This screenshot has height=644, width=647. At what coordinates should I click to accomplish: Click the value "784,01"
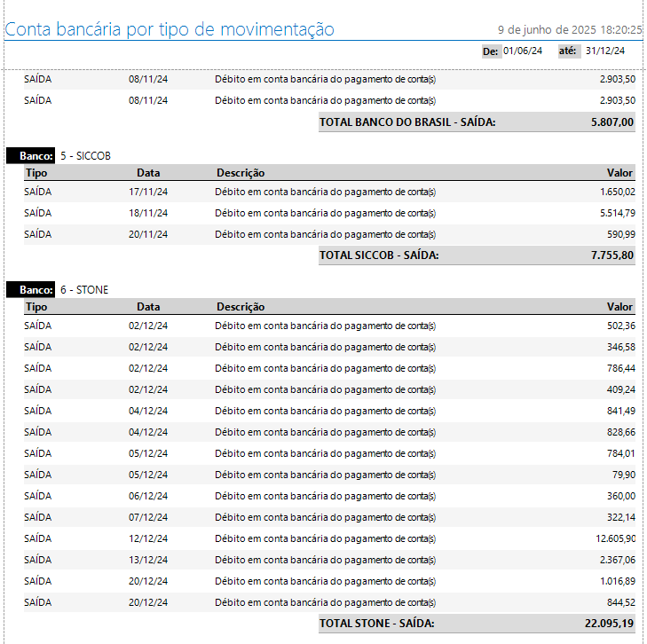(621, 453)
